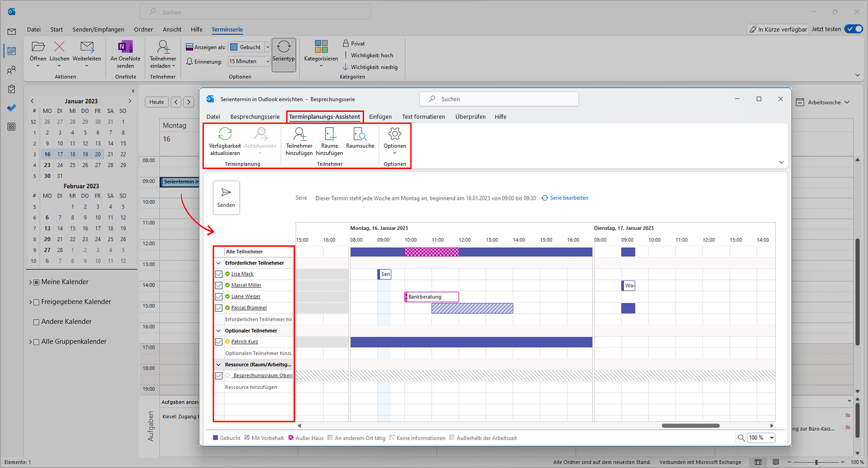Check the Alle Gruppenkalender checkbox

tap(36, 342)
